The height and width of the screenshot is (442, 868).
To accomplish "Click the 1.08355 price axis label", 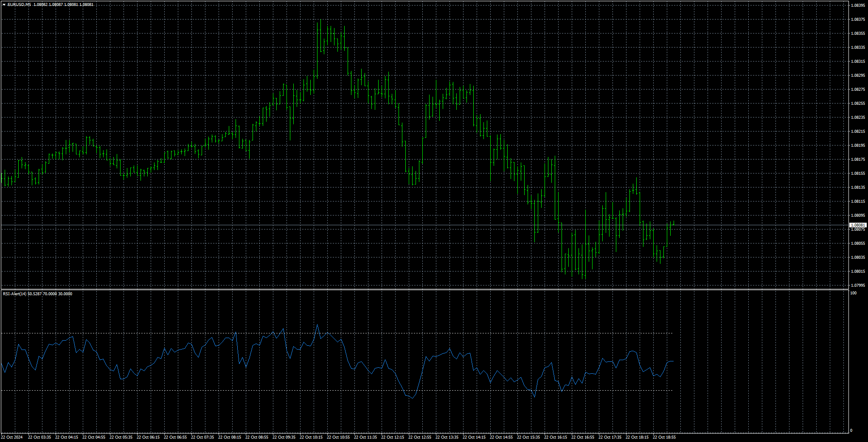I will [x=858, y=34].
